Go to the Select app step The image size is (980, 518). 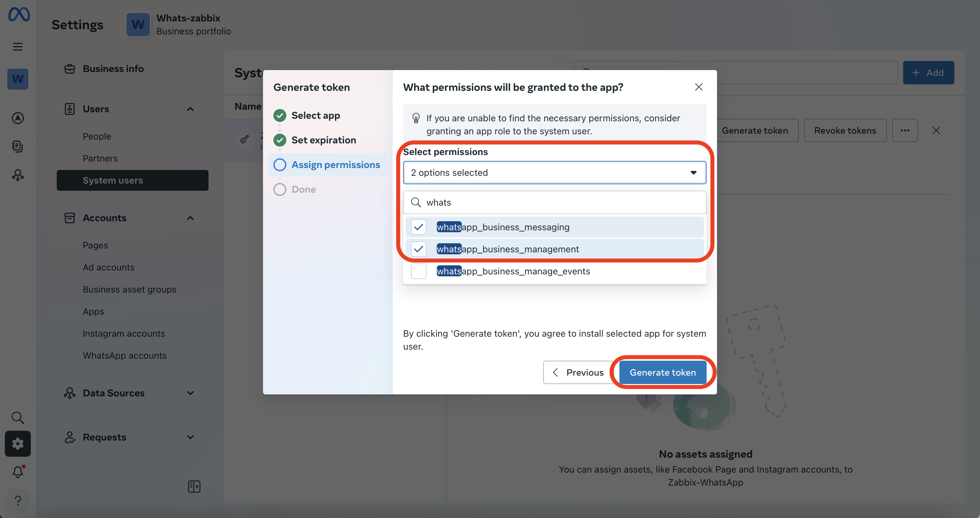pos(316,116)
